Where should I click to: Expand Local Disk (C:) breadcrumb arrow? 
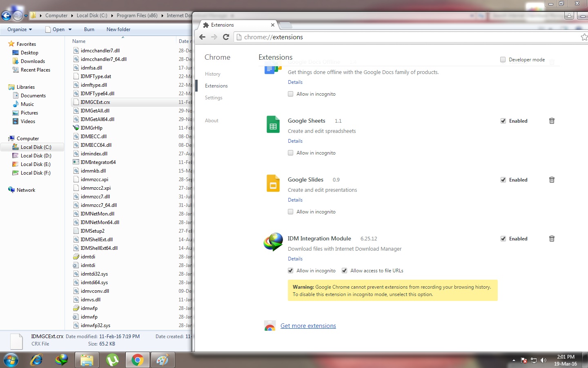click(112, 16)
